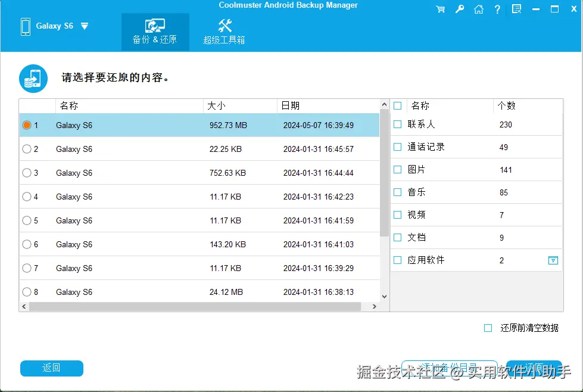This screenshot has width=583, height=392.
Task: Check the 应用软件 checkbox
Action: 397,260
